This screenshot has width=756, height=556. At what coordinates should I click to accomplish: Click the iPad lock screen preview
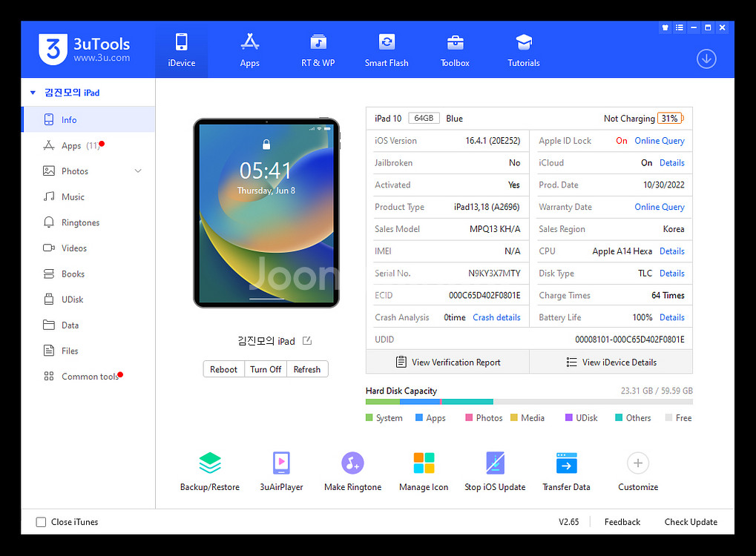pos(266,213)
